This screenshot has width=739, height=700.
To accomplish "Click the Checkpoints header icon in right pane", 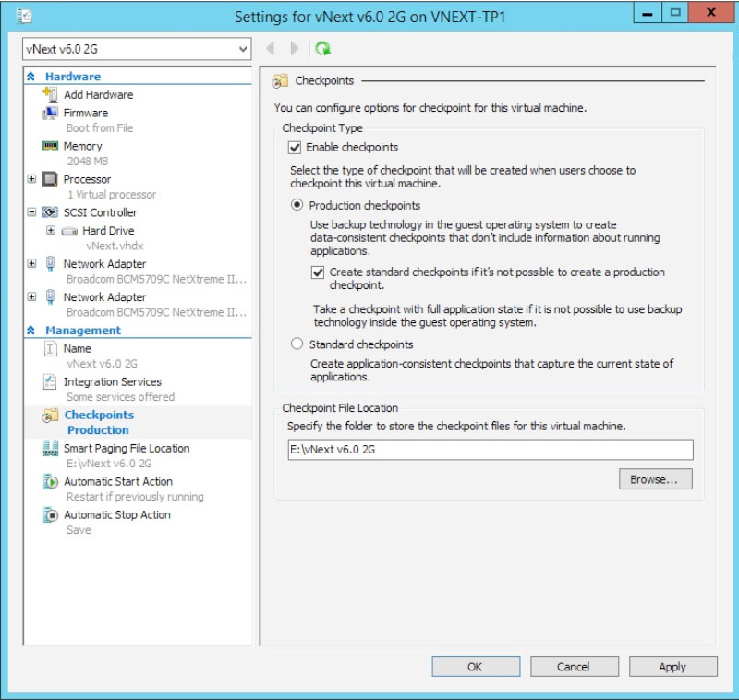I will 280,81.
